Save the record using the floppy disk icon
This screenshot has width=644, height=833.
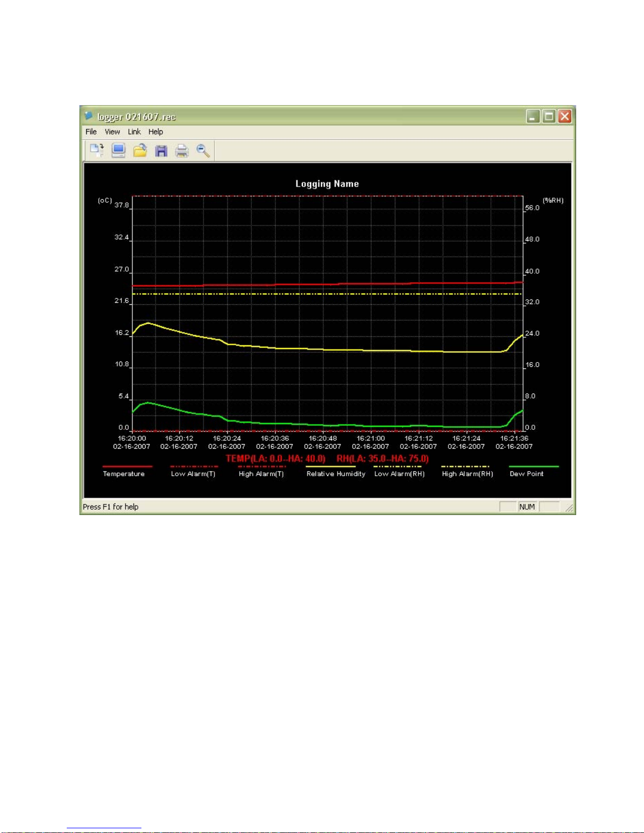(161, 151)
